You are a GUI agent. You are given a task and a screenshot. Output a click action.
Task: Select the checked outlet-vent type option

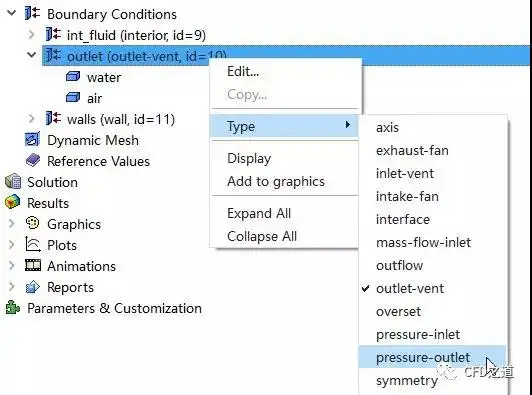[x=410, y=288]
